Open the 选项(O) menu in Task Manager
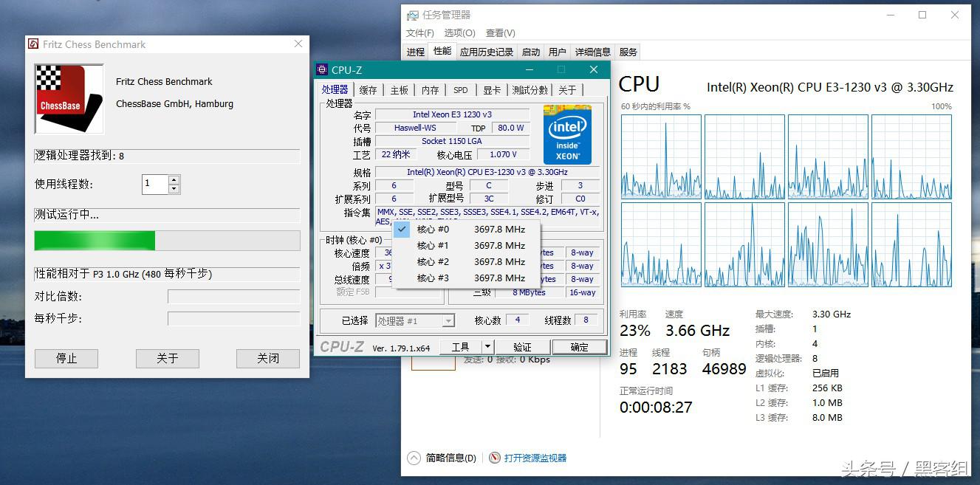This screenshot has width=980, height=485. (x=459, y=33)
